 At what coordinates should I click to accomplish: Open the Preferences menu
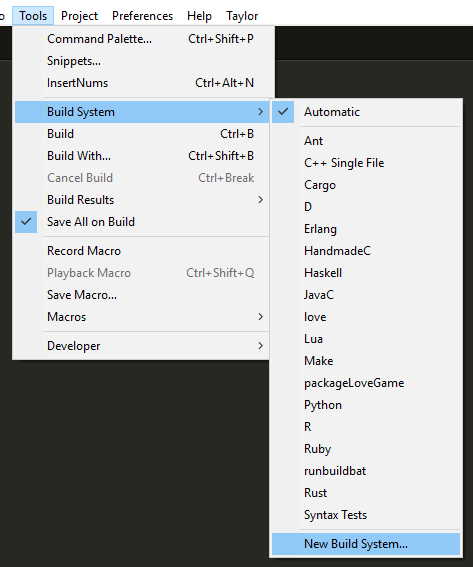pos(142,16)
